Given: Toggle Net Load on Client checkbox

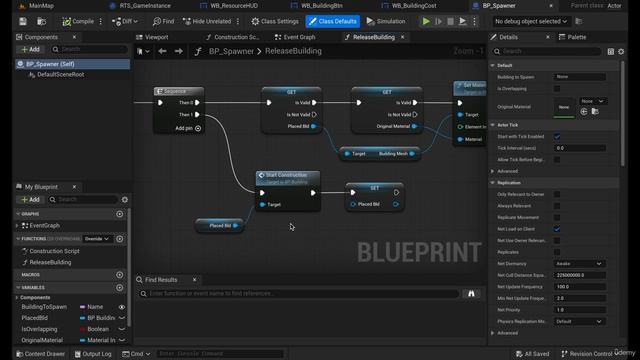Looking at the screenshot, I should click(x=557, y=229).
